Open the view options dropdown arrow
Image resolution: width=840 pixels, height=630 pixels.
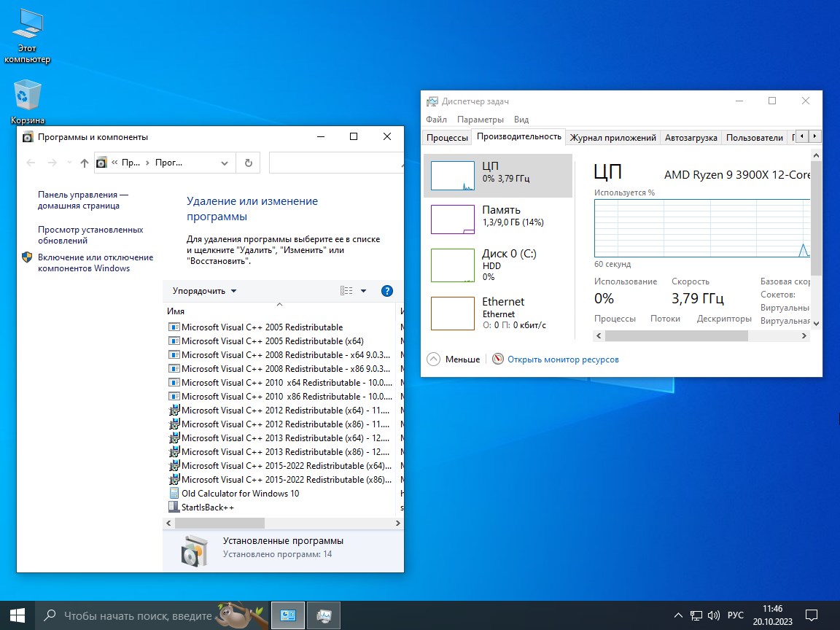pos(363,291)
